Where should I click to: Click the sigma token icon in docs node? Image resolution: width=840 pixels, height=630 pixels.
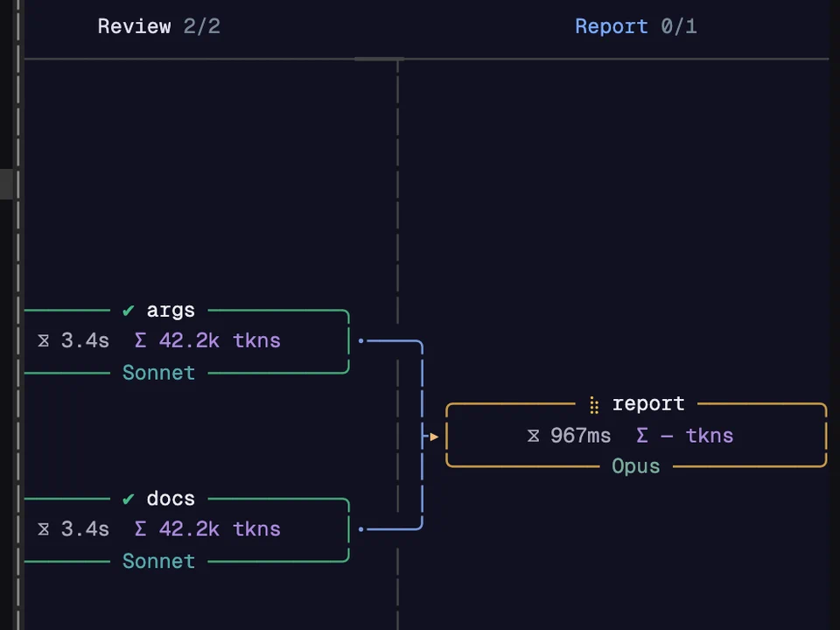140,528
